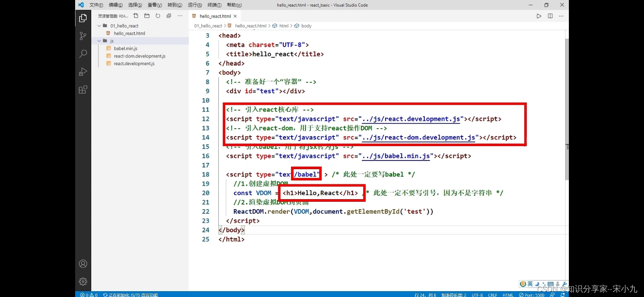Open the Run and Debug view
The image size is (644, 297).
click(x=83, y=71)
